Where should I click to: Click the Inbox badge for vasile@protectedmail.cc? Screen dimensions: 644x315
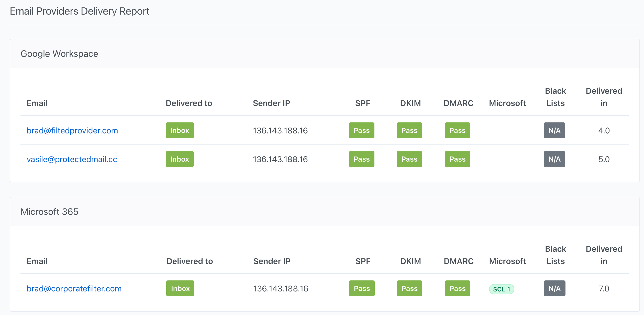pos(179,159)
